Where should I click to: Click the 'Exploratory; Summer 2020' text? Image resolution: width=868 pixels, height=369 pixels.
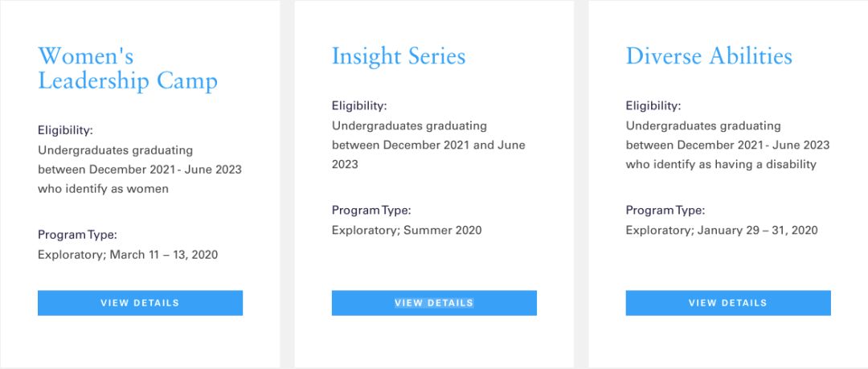[407, 230]
